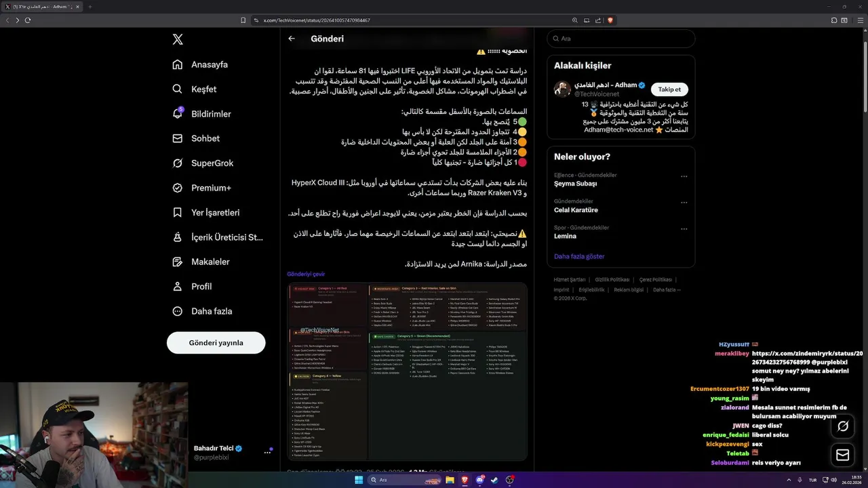Open a new browser tab with plus
Viewport: 868px width, 488px height.
pos(90,7)
